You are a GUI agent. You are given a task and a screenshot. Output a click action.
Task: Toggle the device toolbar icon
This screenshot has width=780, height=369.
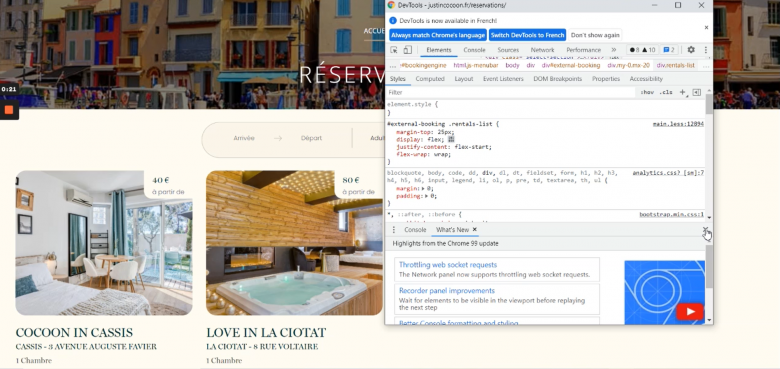(x=407, y=50)
